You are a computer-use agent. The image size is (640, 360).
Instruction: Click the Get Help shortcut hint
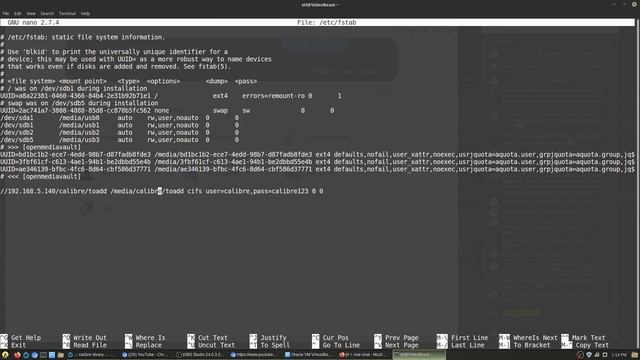[21, 338]
